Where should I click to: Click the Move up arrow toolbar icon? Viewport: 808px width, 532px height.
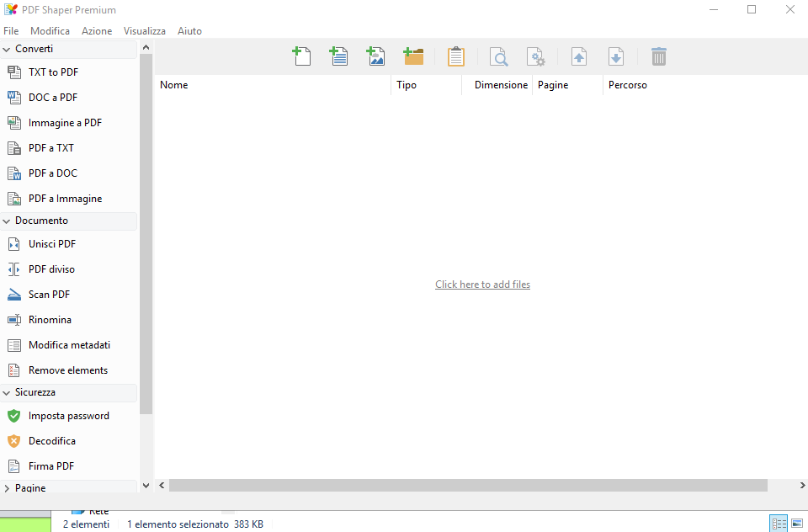tap(579, 56)
